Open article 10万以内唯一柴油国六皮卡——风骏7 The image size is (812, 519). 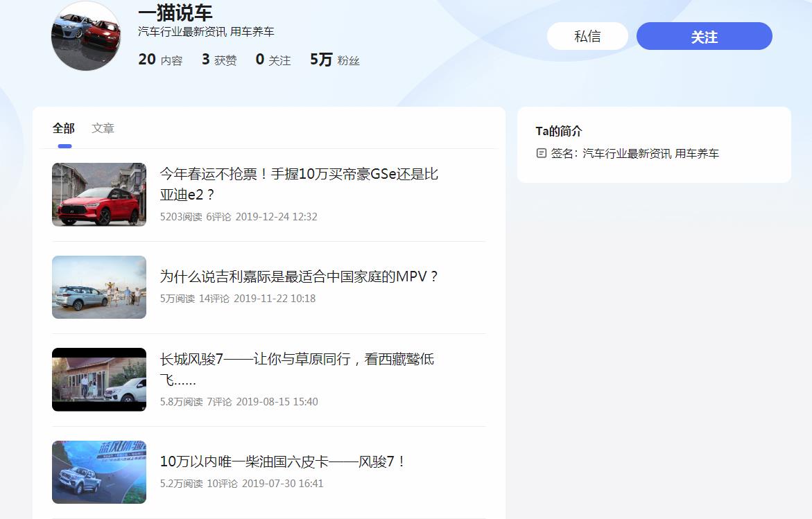tap(282, 461)
